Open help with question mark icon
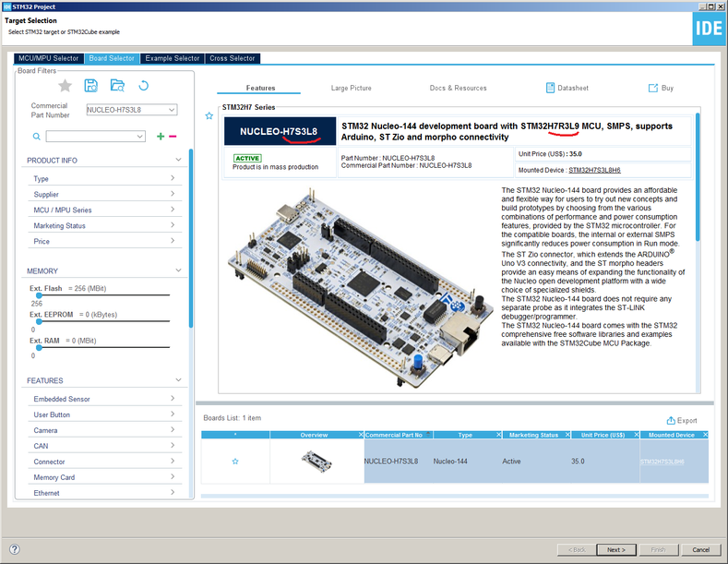This screenshot has width=728, height=564. click(15, 549)
